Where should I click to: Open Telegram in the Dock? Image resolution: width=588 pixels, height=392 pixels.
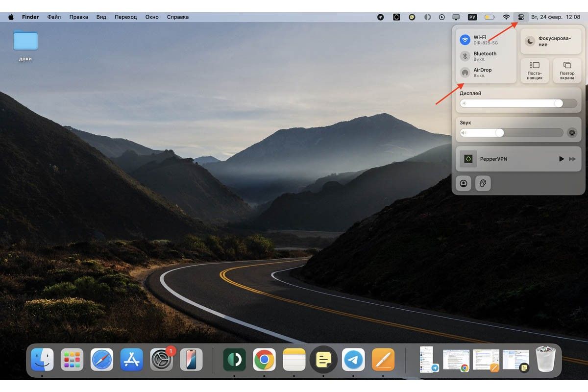pyautogui.click(x=353, y=361)
